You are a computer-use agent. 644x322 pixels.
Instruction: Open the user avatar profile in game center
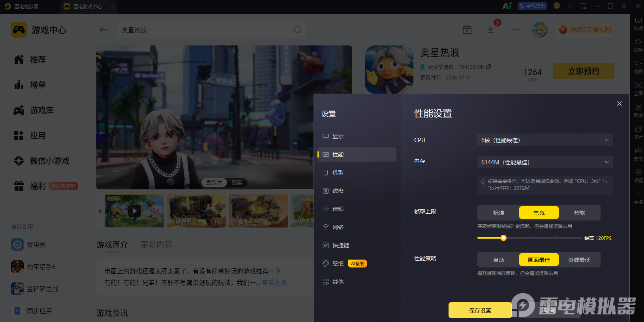coord(540,30)
